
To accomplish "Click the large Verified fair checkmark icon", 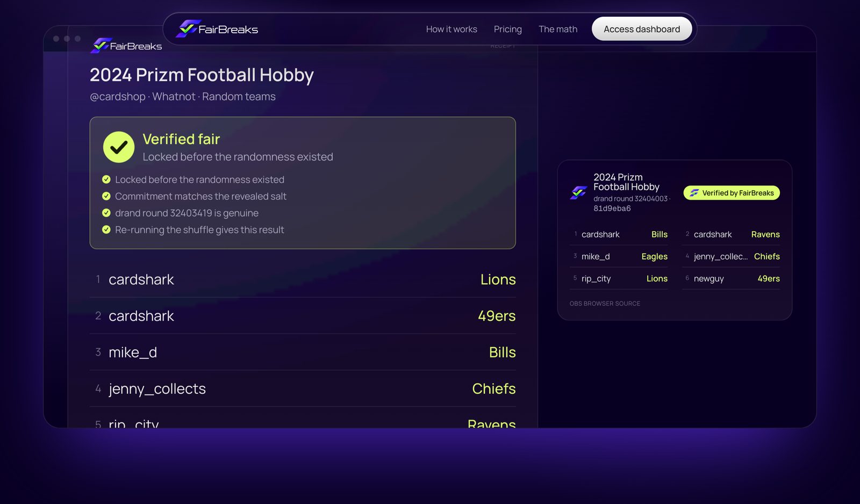I will [x=119, y=147].
